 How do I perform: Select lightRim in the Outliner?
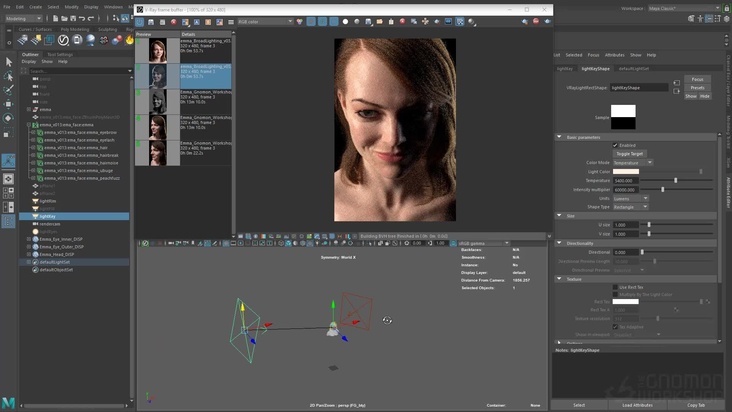(x=47, y=201)
